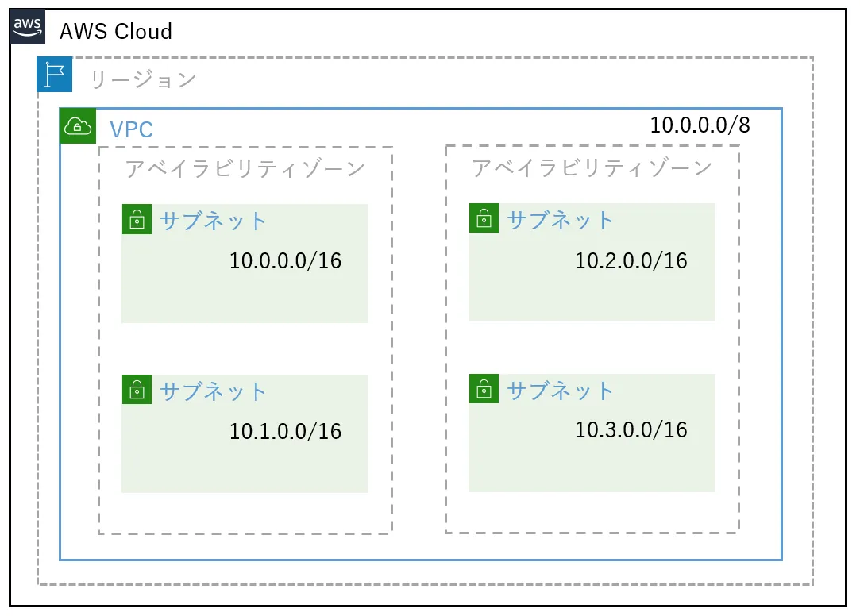Click the left アベイラビリティゾーン label
The width and height of the screenshot is (860, 616).
pos(245,169)
